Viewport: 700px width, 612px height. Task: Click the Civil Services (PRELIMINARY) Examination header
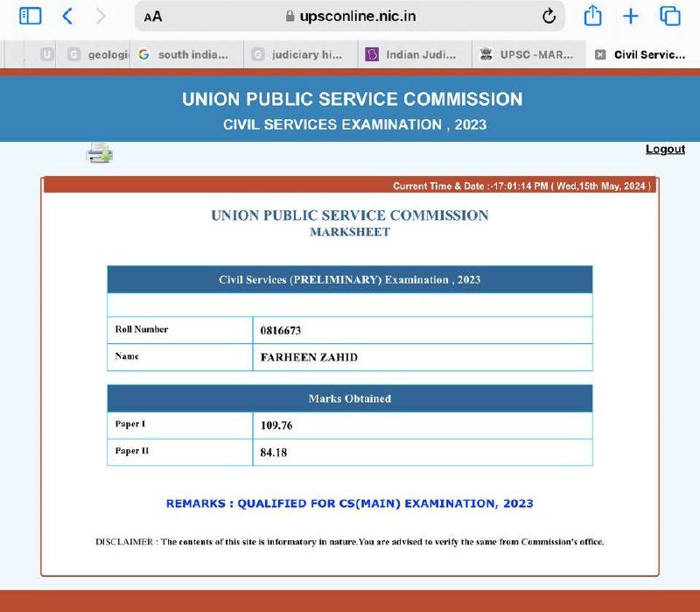tap(350, 279)
